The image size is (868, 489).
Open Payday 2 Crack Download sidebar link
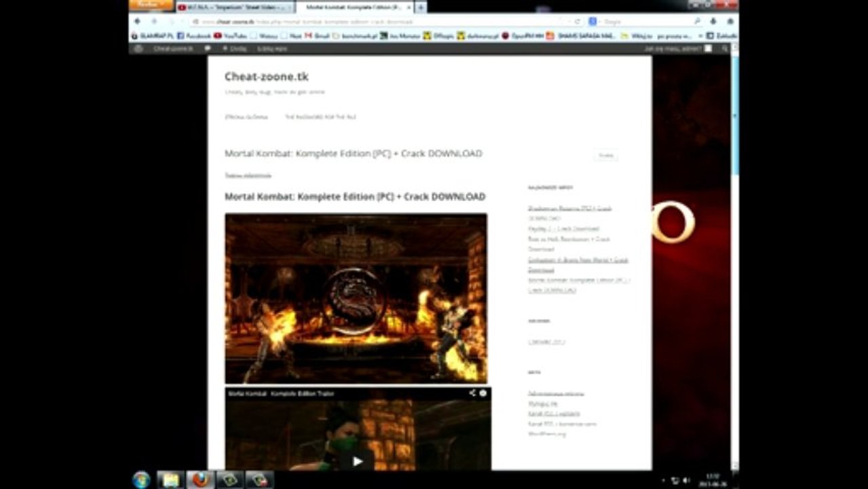pos(563,229)
